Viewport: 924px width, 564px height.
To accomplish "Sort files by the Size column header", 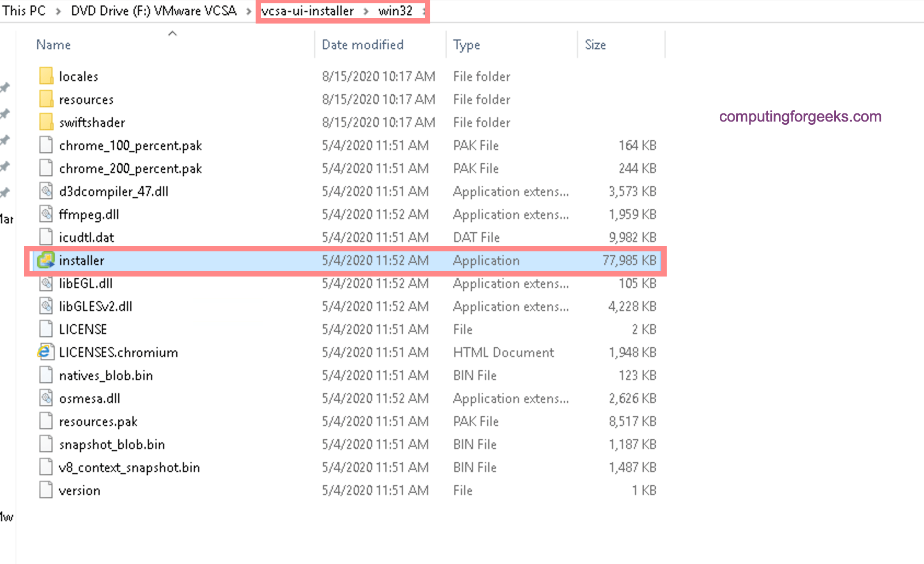I will click(596, 44).
